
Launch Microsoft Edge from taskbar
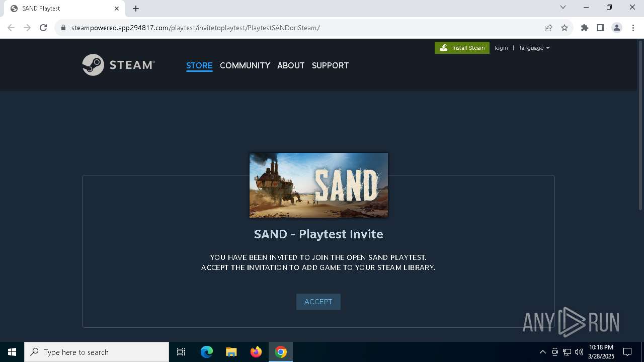click(207, 352)
